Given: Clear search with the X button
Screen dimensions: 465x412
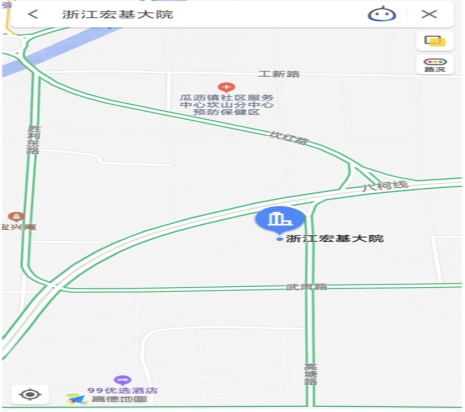Looking at the screenshot, I should 429,14.
